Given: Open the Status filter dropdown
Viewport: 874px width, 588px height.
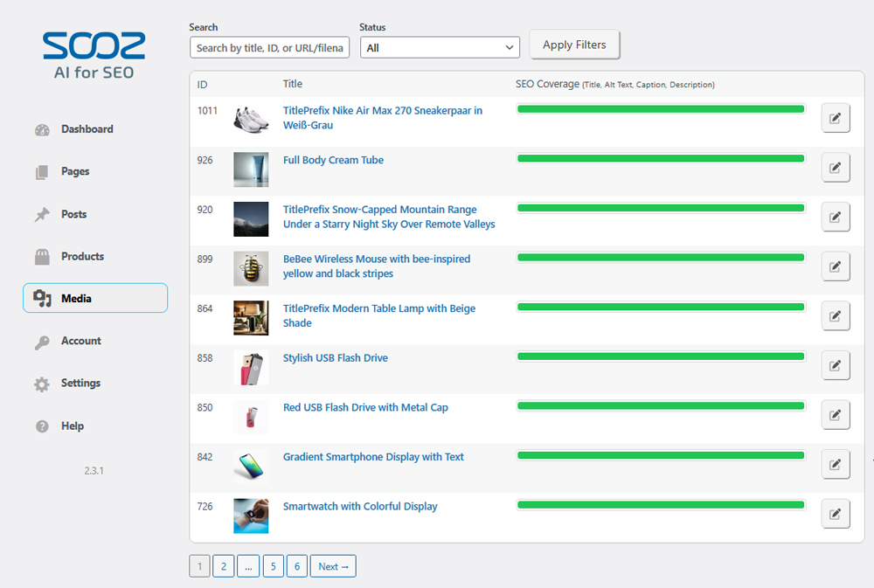Looking at the screenshot, I should coord(440,47).
